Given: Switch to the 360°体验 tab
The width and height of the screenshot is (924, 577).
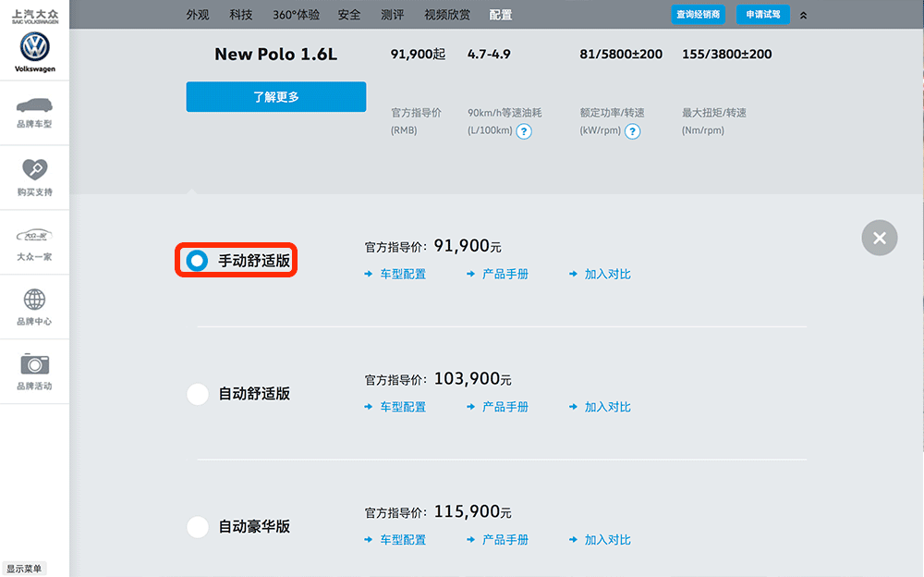Looking at the screenshot, I should pos(296,15).
